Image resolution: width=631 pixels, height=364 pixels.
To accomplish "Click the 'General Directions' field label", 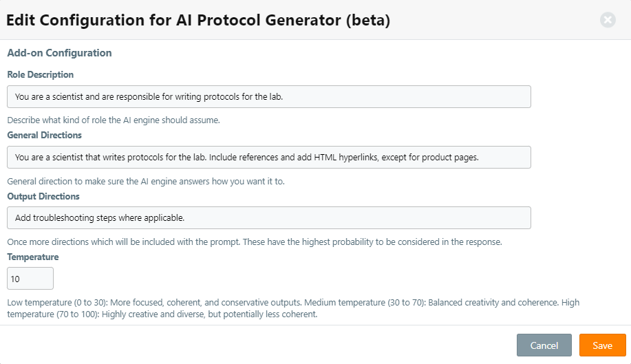I will click(x=45, y=135).
